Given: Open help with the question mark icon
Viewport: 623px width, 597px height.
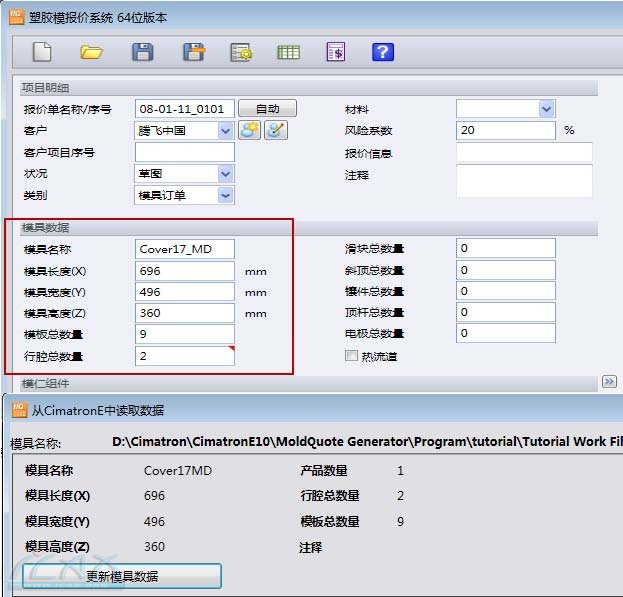Looking at the screenshot, I should (x=383, y=52).
